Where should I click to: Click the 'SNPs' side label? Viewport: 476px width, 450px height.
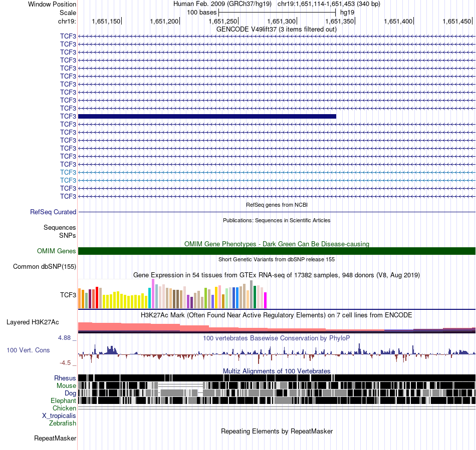(x=68, y=235)
